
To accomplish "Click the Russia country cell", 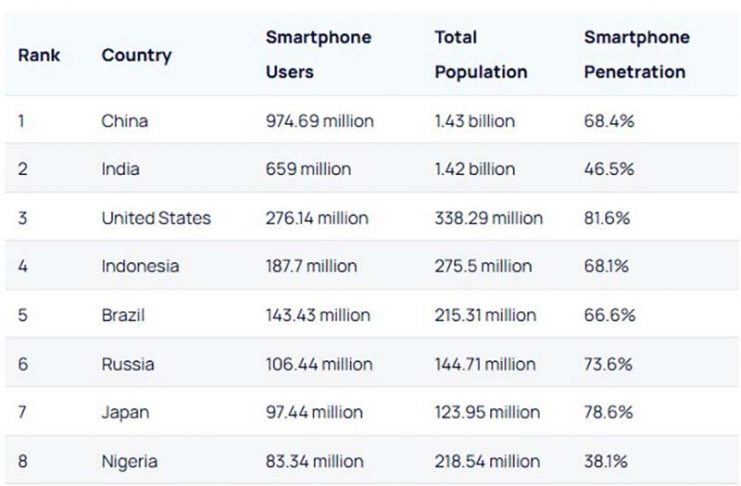I will tap(128, 364).
